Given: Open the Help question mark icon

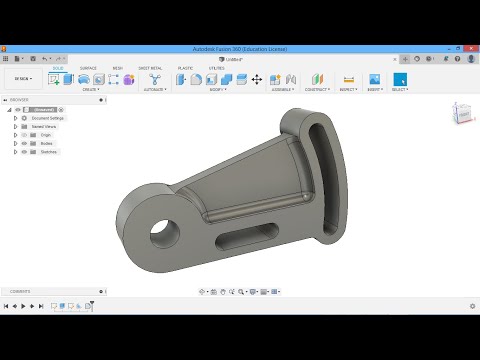Looking at the screenshot, I should (457, 59).
